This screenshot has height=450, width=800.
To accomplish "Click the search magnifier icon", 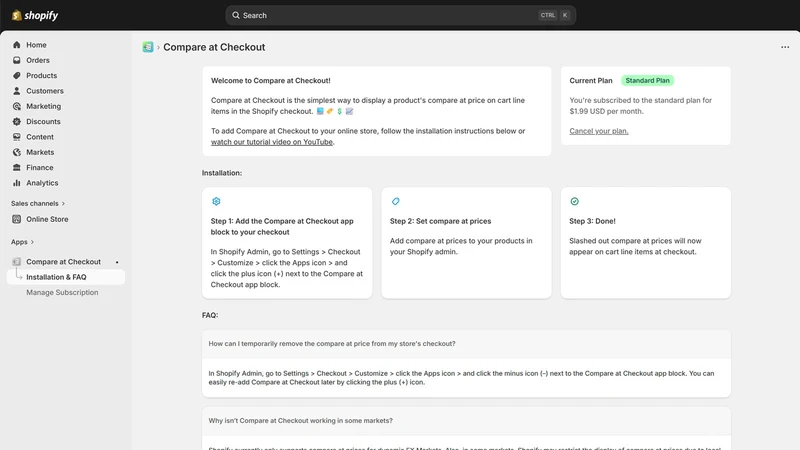I will (236, 15).
